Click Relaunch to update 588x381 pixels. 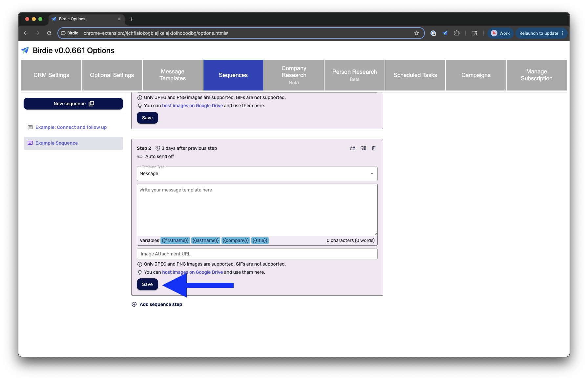point(538,33)
